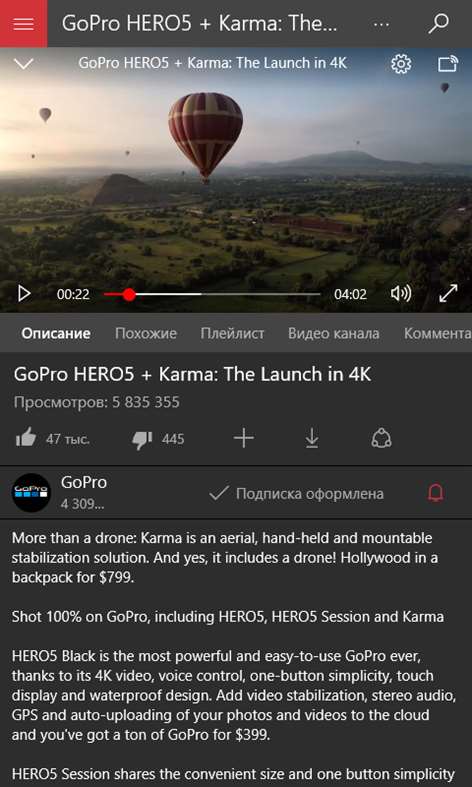Mute the video volume speaker

(x=401, y=294)
